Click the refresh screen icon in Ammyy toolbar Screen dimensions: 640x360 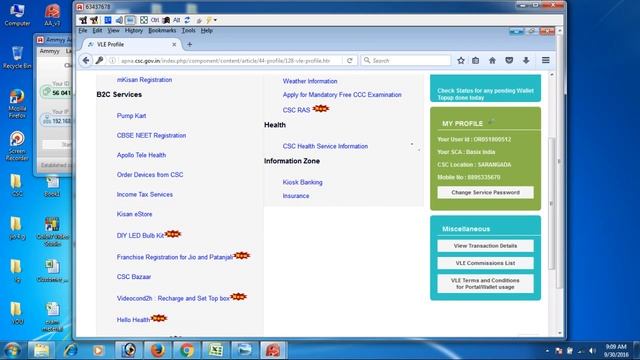(187, 20)
